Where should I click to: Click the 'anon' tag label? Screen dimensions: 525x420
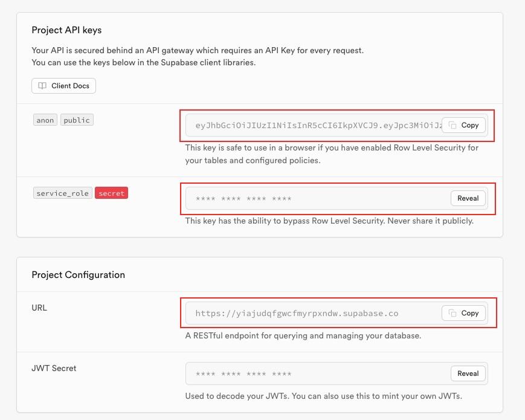pos(45,120)
